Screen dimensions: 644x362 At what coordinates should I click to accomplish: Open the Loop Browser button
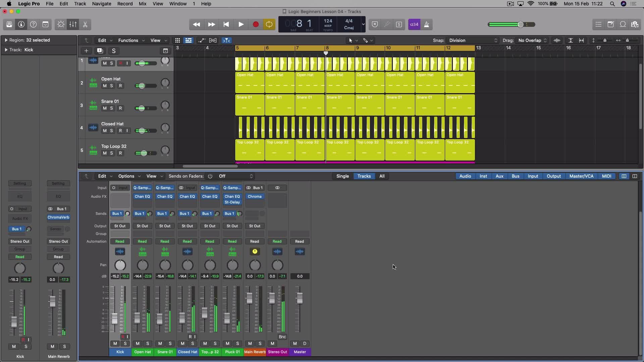(623, 24)
